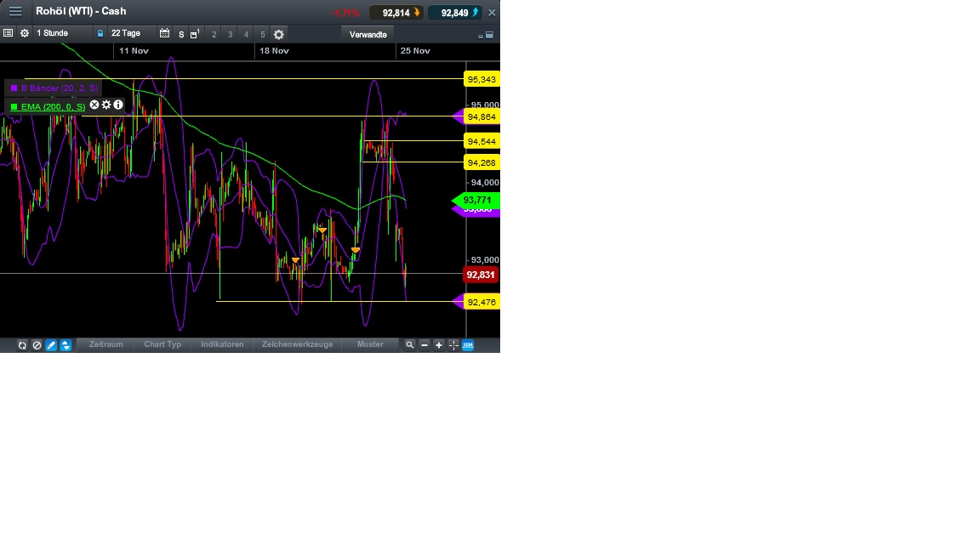Image resolution: width=980 pixels, height=551 pixels.
Task: Toggle the up/down arrow sorting control
Action: 64,344
